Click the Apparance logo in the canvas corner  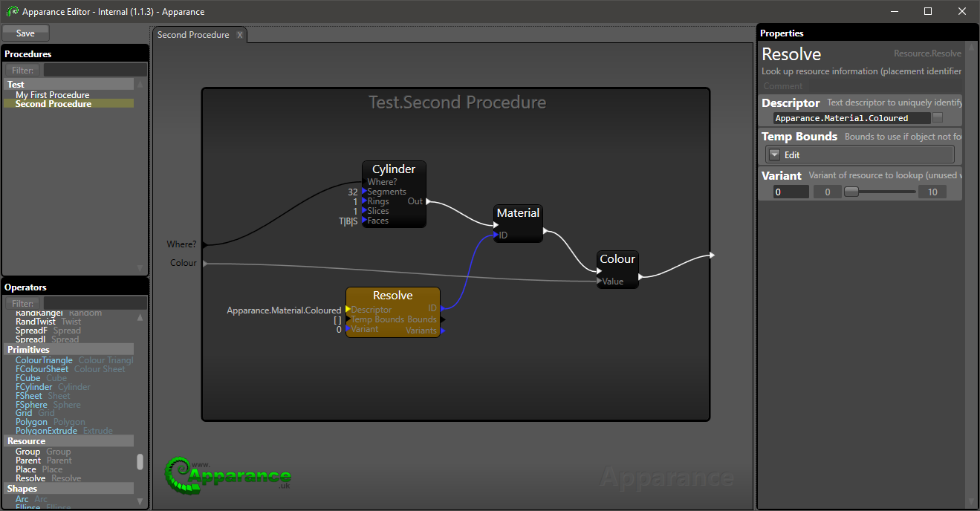click(x=228, y=474)
